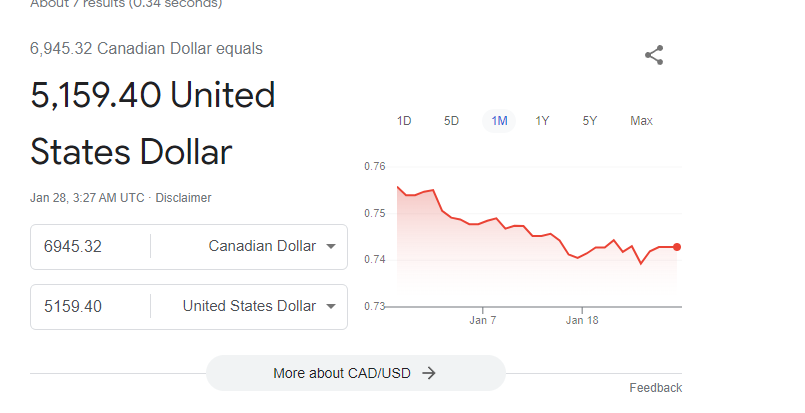Click the 5159.40 amount input field
This screenshot has height=413, width=805.
(90, 307)
